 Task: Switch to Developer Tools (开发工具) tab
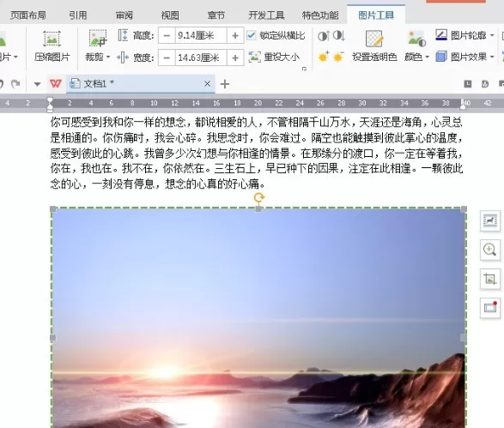pos(266,15)
